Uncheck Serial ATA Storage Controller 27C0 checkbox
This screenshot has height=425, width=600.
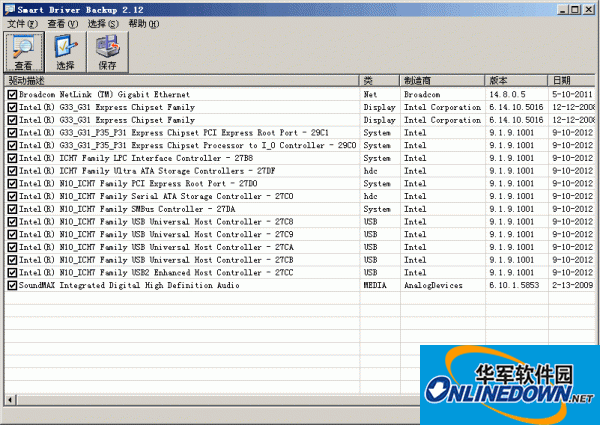coord(12,196)
